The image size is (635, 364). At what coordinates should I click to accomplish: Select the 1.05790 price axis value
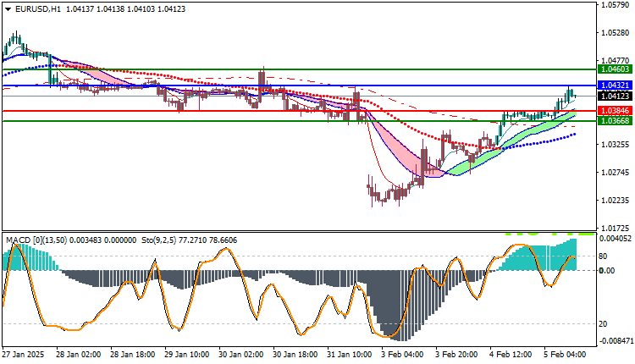[616, 5]
